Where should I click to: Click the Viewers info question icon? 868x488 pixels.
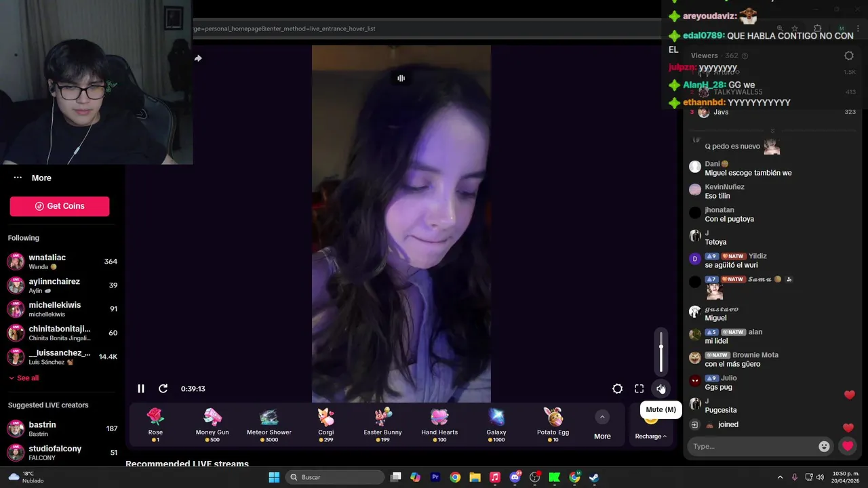(745, 56)
